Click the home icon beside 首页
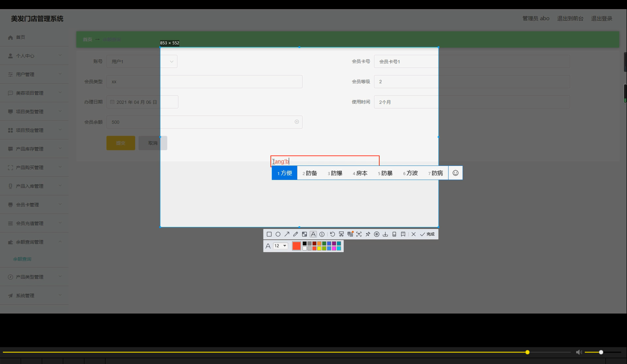 pyautogui.click(x=10, y=37)
